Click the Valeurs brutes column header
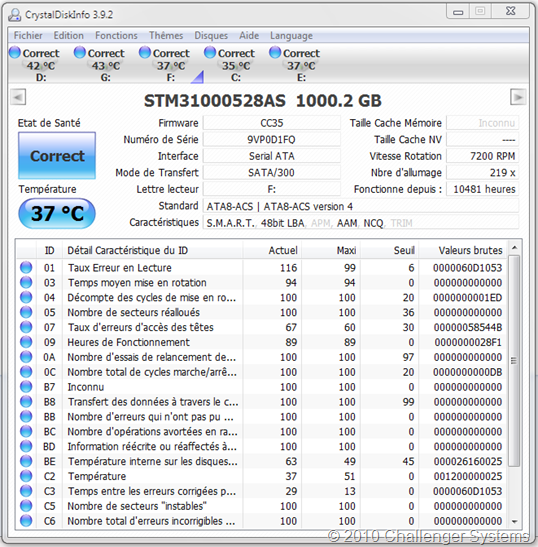The image size is (538, 547). point(462,250)
